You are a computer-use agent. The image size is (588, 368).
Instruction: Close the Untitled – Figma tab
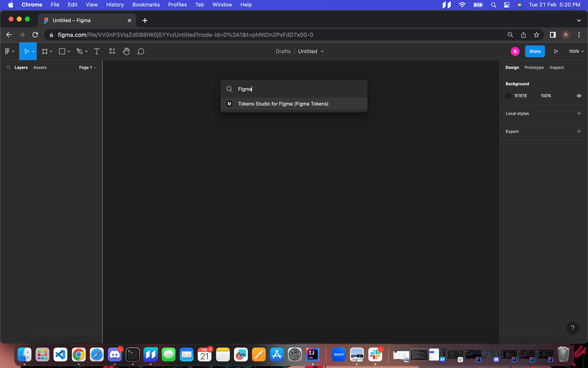129,20
